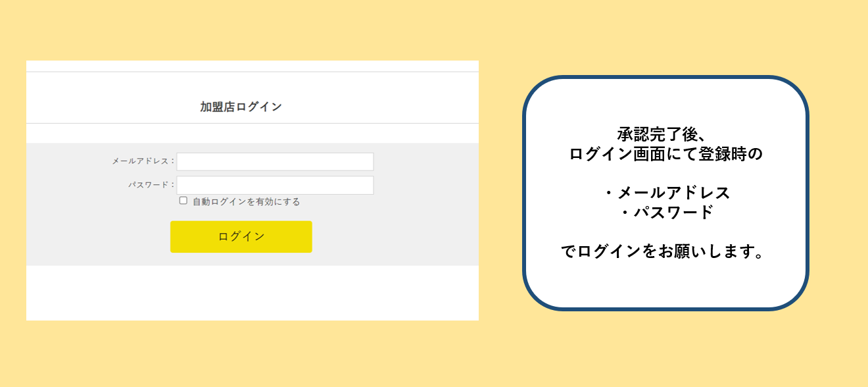Click the でログインをお願いします sentence
This screenshot has width=868, height=387.
pos(665,251)
